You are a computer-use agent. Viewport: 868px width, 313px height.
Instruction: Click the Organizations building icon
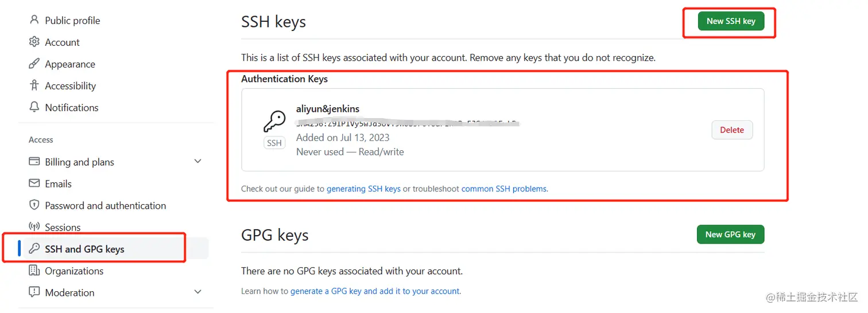point(34,271)
